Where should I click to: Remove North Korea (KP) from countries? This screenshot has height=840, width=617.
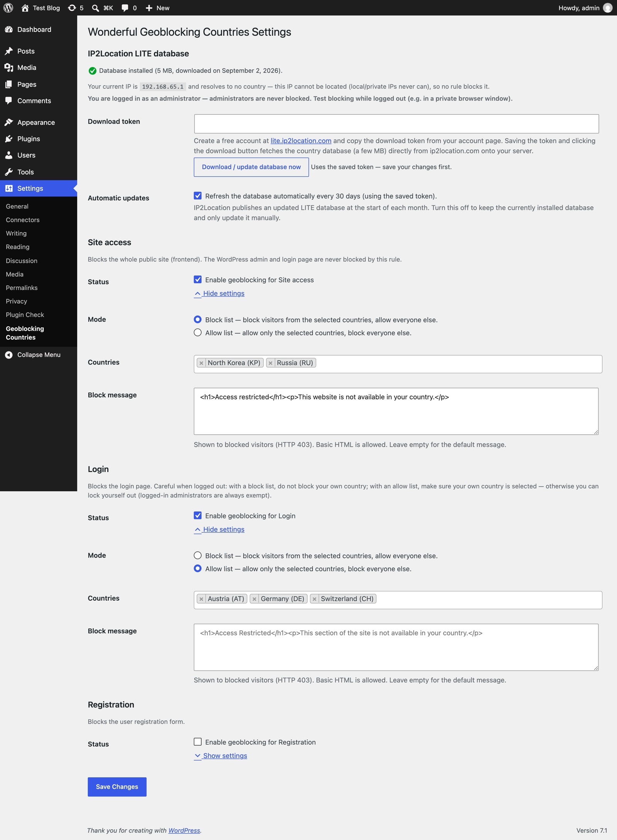(201, 363)
